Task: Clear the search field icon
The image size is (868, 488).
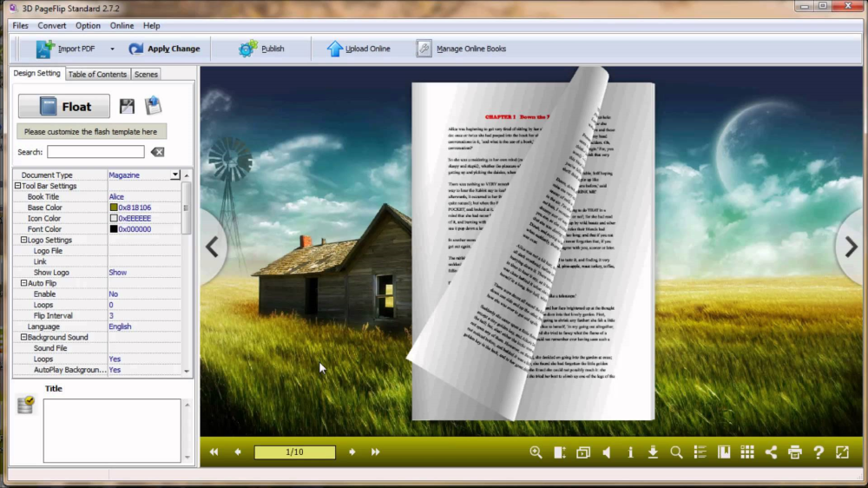Action: pyautogui.click(x=157, y=152)
